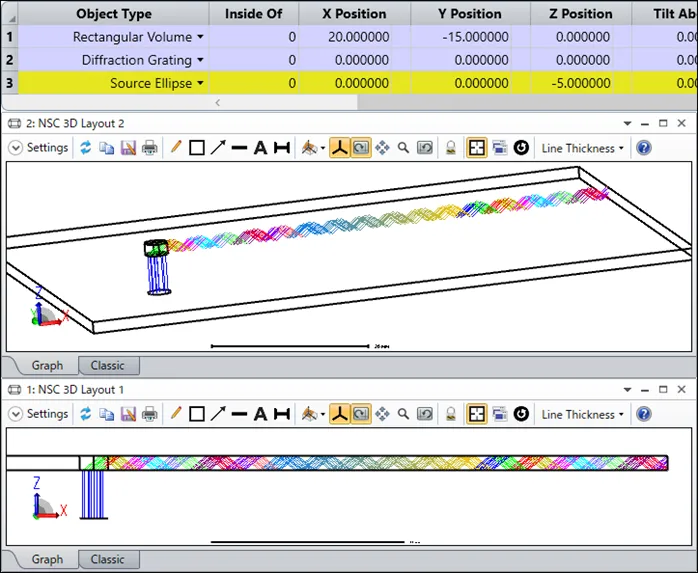
Task: Select the text 'A' annotation tool in Layout 1
Action: 260,414
